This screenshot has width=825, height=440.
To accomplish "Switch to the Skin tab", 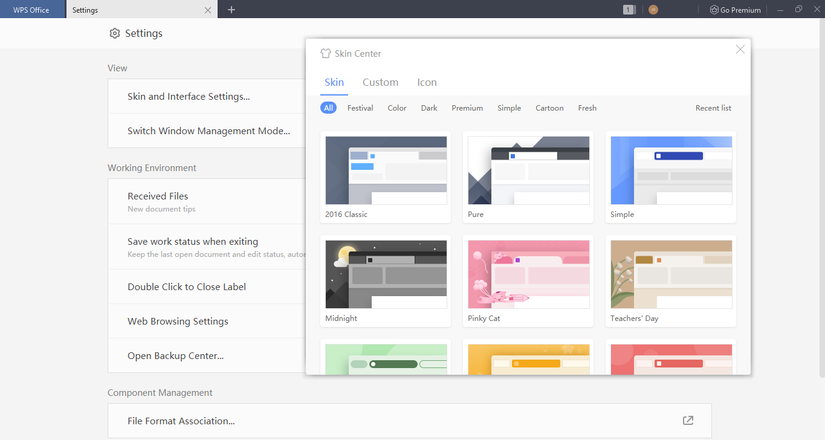I will click(334, 82).
